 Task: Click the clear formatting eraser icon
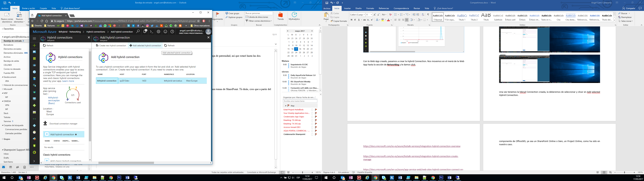coord(390,15)
